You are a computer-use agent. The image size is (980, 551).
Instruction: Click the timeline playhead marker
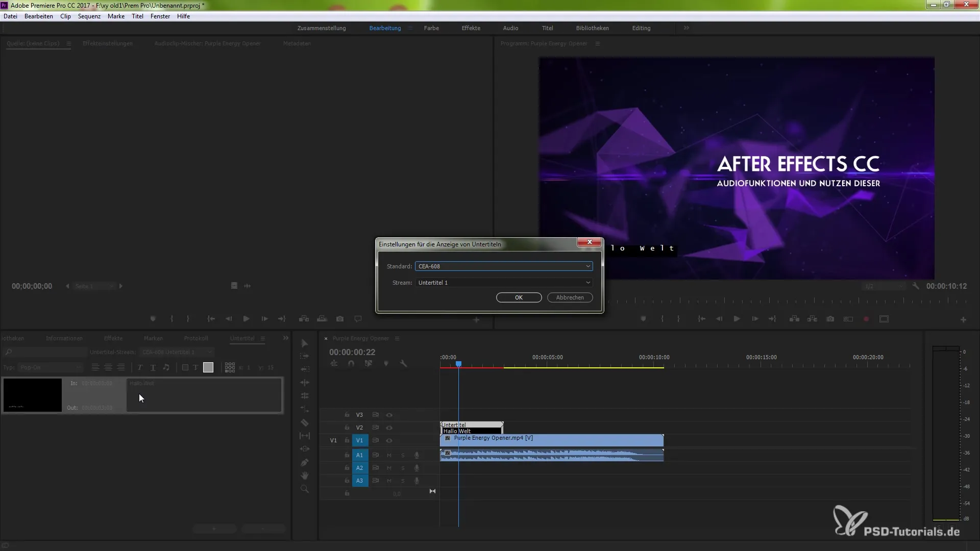click(459, 364)
